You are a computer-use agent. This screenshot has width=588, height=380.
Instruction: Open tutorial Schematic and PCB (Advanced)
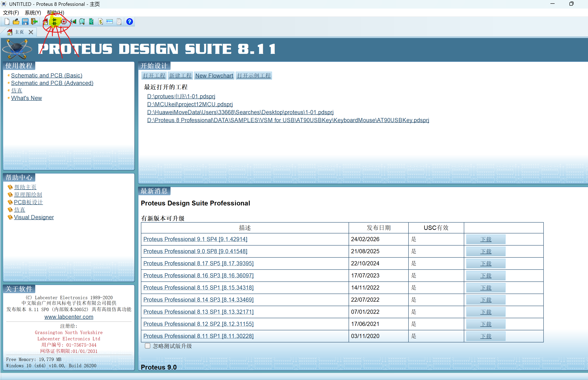coord(52,83)
